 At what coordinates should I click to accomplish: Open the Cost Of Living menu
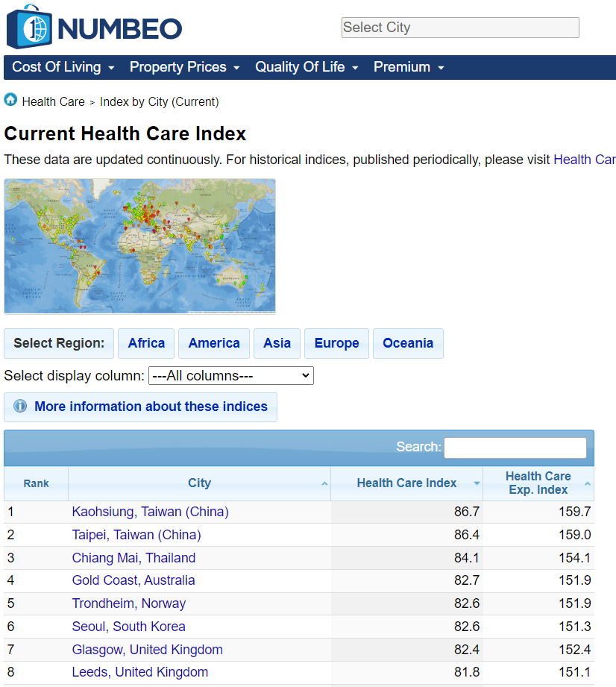tap(58, 67)
